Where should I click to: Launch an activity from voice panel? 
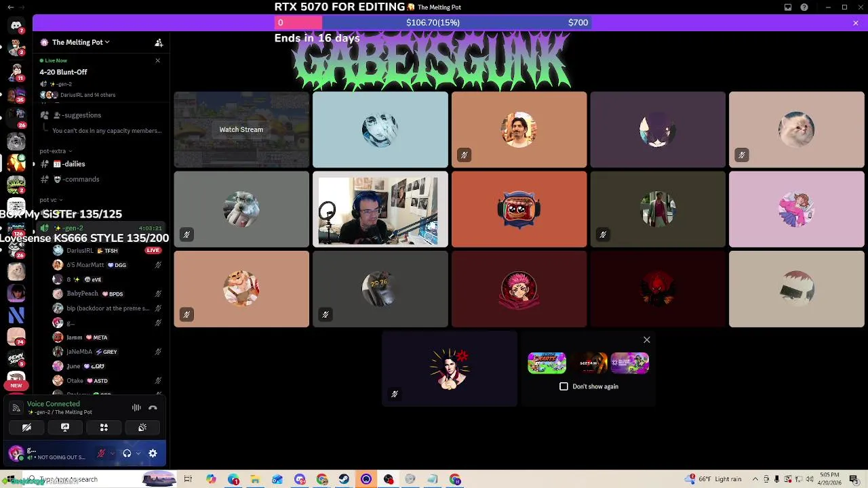[x=104, y=428]
